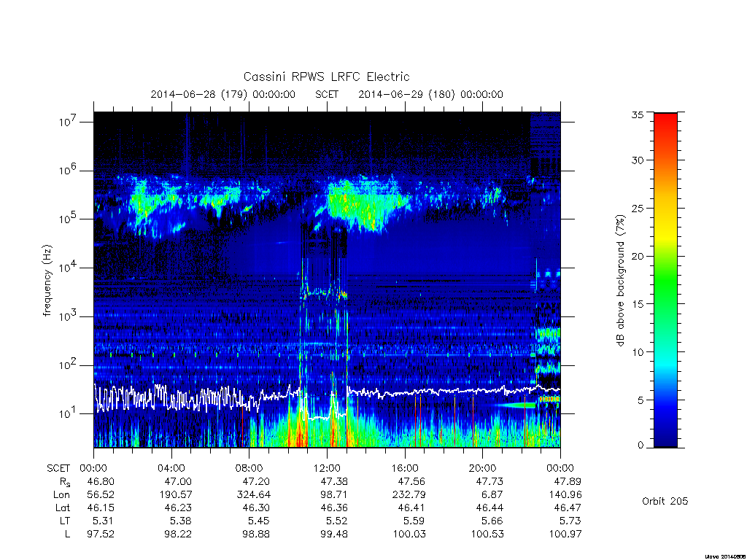747x560 pixels.
Task: Click the '16:00' time axis label
Action: click(404, 468)
